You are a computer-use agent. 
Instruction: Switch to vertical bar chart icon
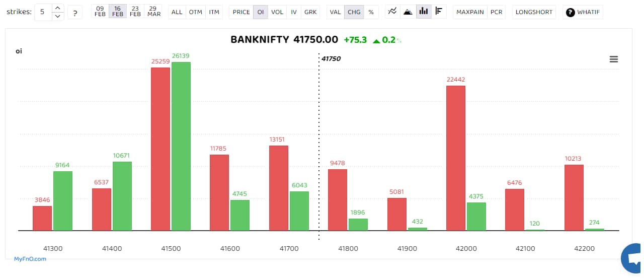[424, 12]
